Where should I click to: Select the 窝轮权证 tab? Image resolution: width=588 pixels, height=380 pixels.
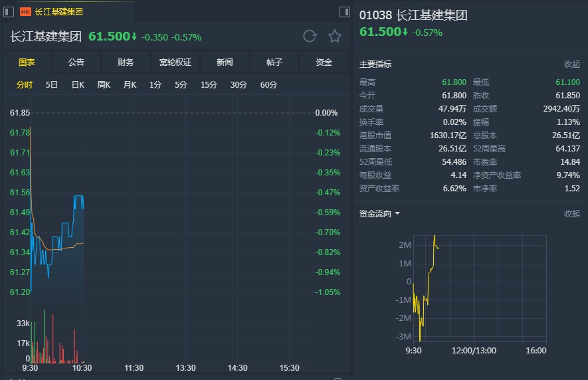[x=175, y=62]
